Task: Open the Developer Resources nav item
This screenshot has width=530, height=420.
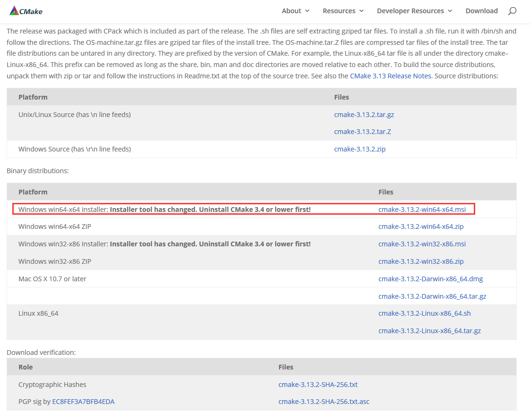Action: tap(410, 11)
